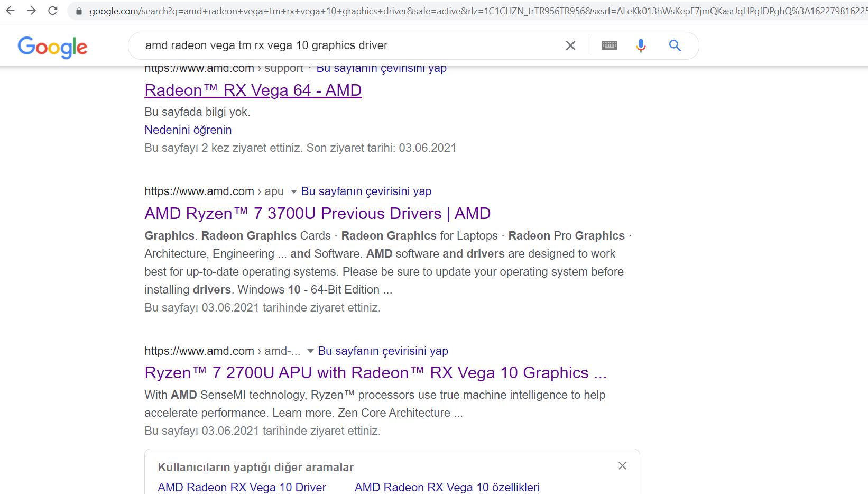Open Ryzen 7 2700U APU with Radeon result
The width and height of the screenshot is (868, 494).
click(376, 373)
